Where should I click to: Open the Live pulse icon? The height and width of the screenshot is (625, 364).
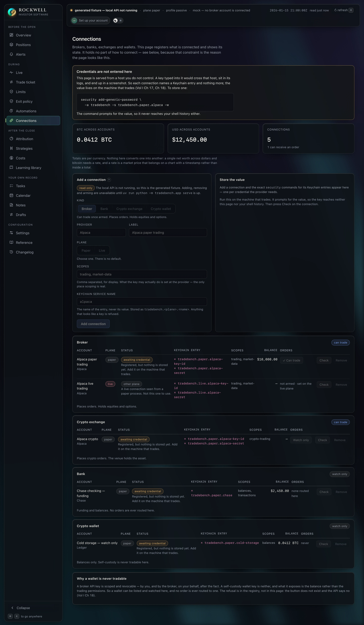pyautogui.click(x=11, y=72)
